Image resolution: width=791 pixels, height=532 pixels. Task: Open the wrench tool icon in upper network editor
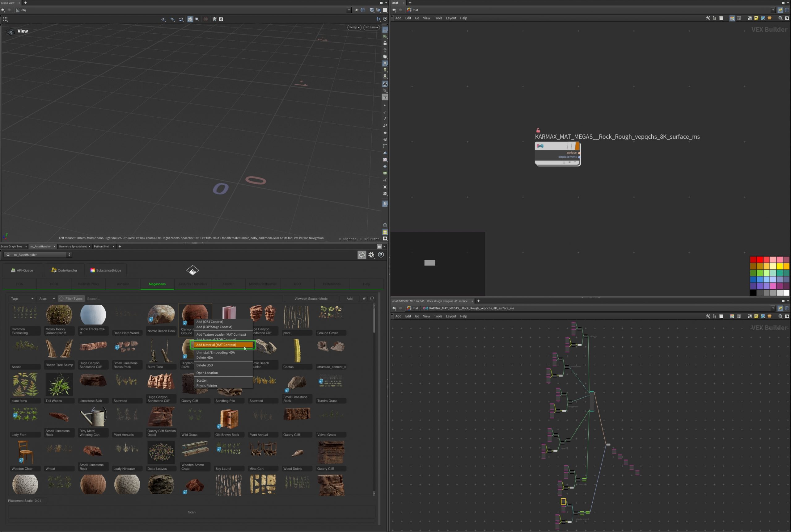tap(708, 18)
